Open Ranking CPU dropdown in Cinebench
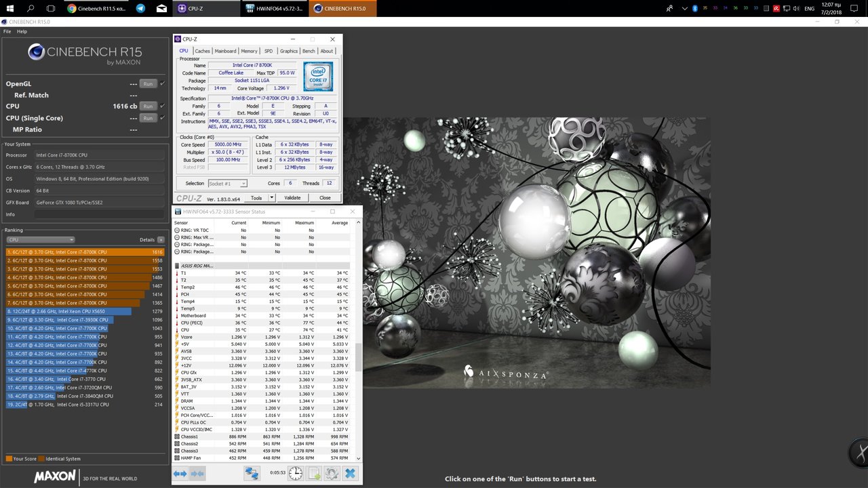 [40, 239]
